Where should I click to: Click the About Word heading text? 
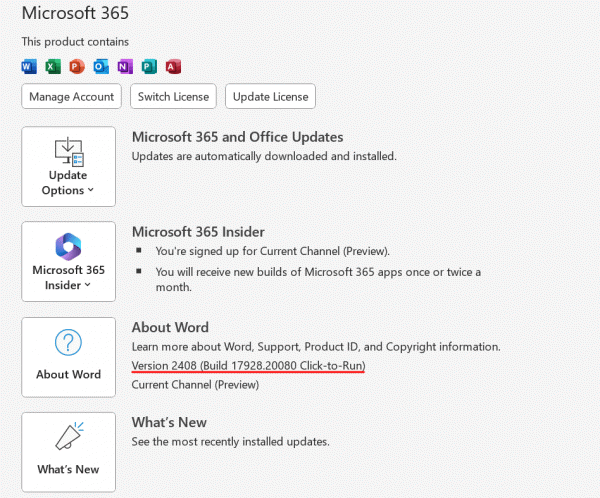point(170,328)
